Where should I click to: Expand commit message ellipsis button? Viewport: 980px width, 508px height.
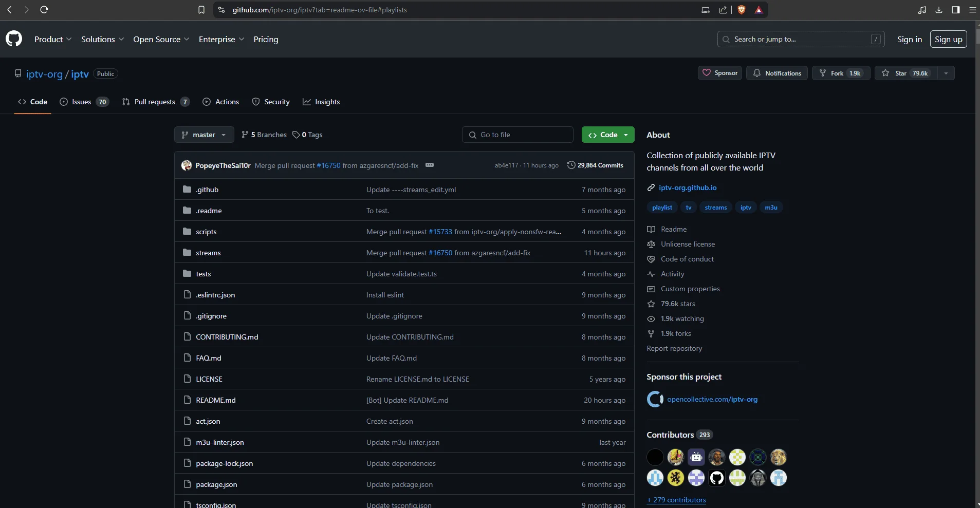(x=430, y=165)
